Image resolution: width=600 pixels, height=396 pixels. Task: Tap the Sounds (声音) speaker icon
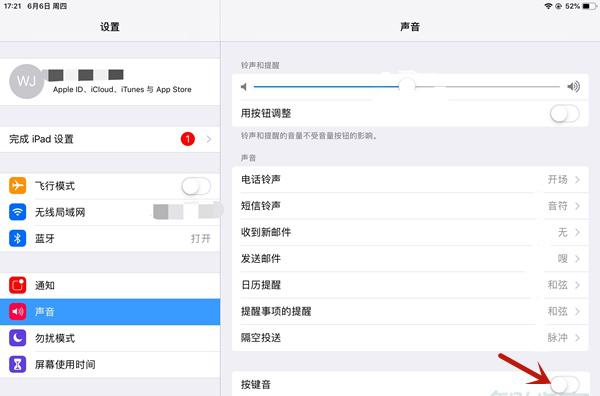pos(18,311)
